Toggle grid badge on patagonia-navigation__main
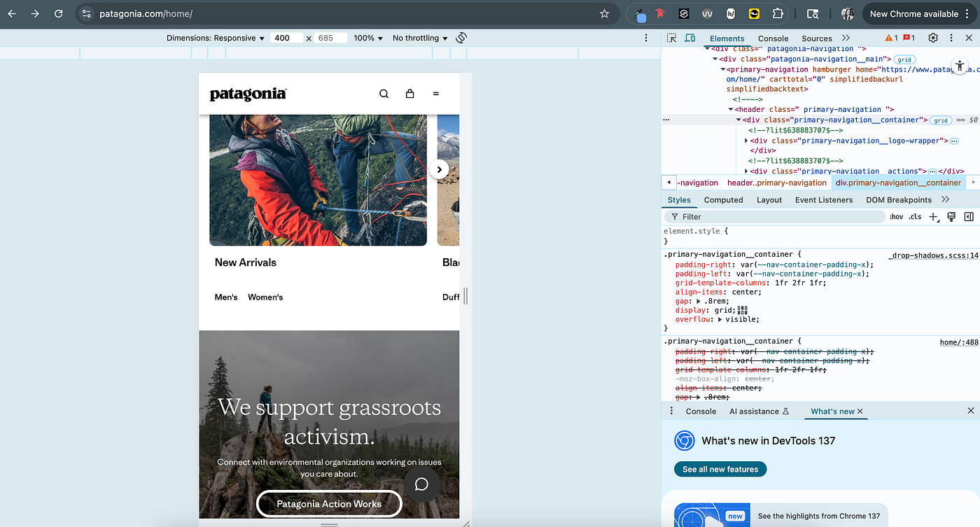The image size is (980, 527). click(x=904, y=59)
